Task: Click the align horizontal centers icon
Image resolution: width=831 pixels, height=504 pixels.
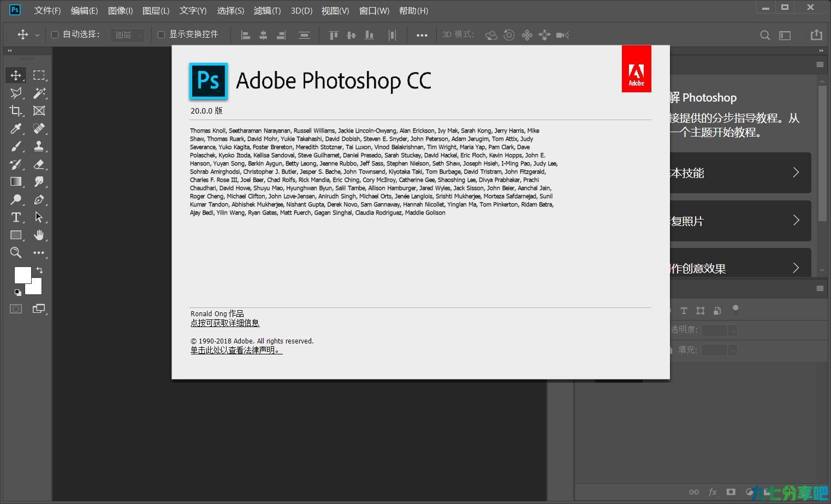Action: pos(263,35)
